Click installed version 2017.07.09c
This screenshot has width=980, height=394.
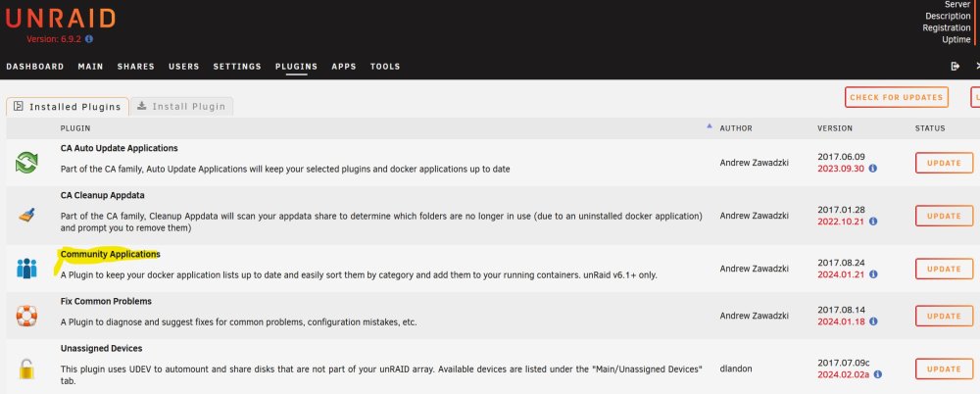[x=844, y=363]
